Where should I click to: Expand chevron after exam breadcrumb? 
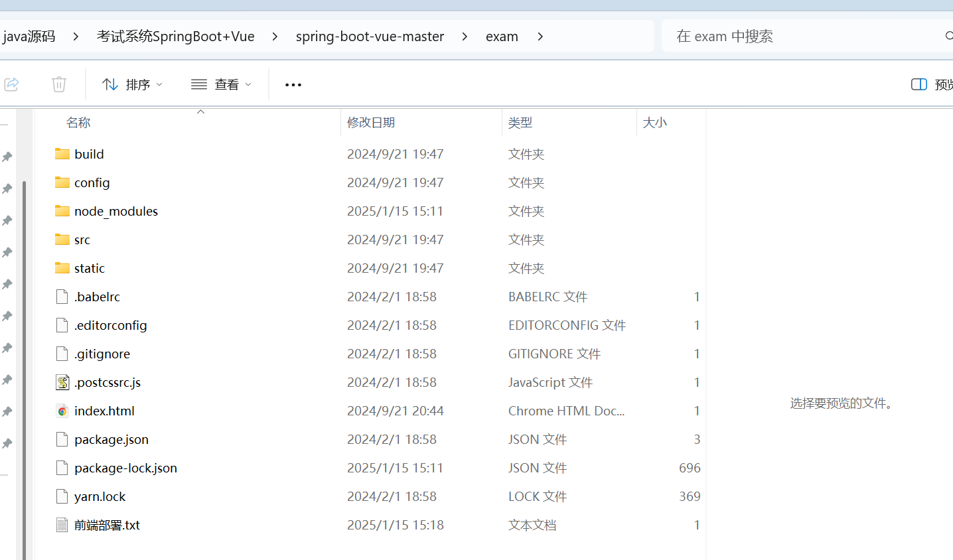pos(540,36)
